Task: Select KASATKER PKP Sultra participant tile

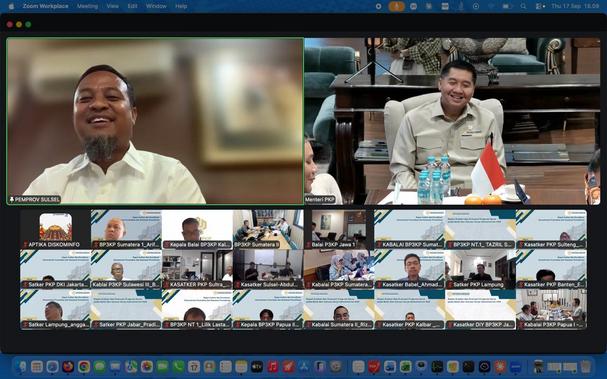Action: pos(197,269)
